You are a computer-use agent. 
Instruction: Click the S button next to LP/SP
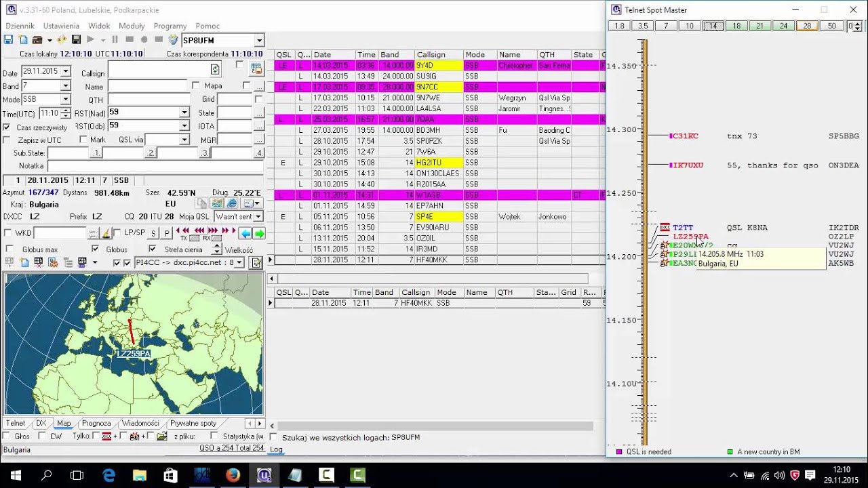153,233
